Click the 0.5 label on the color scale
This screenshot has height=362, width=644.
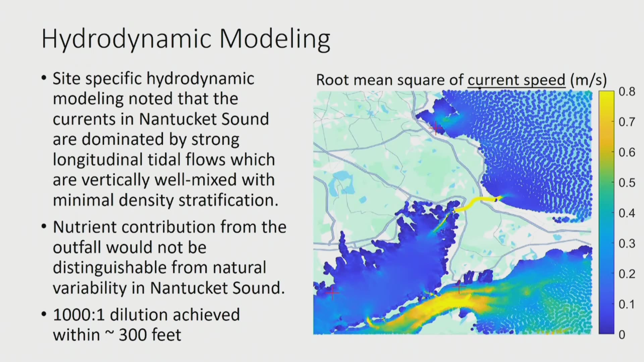tap(627, 183)
